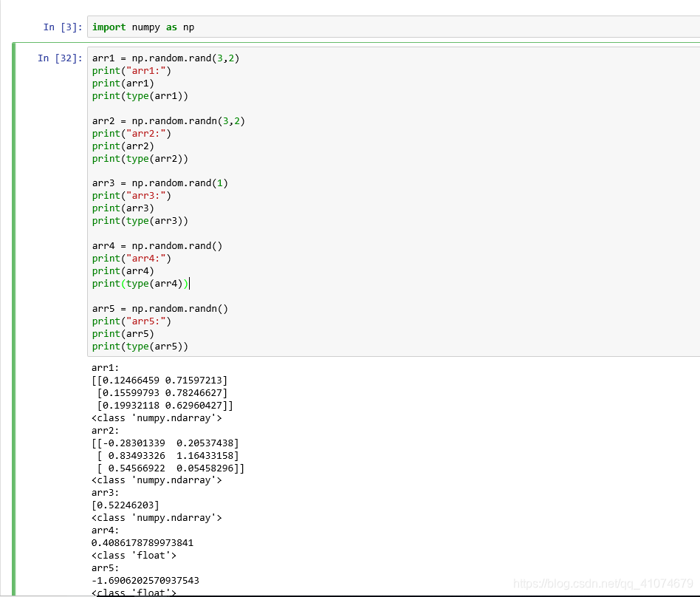
Task: Click output row 0.15599793 0.78246627
Action: tap(162, 393)
